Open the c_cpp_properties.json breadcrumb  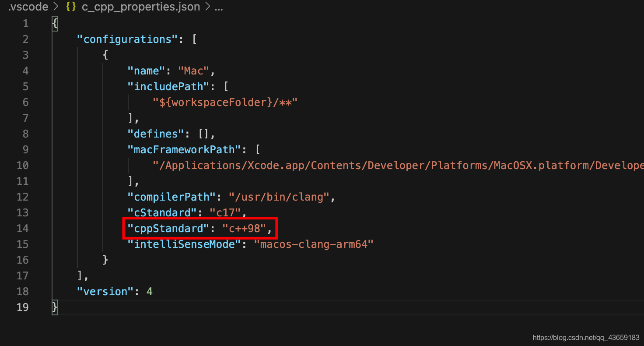pos(141,7)
